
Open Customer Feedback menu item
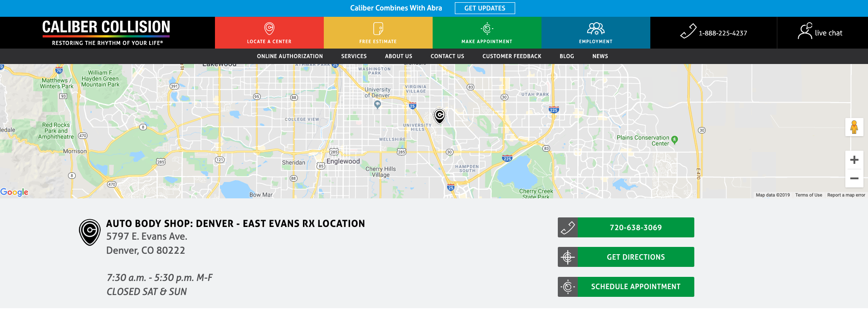click(x=512, y=56)
